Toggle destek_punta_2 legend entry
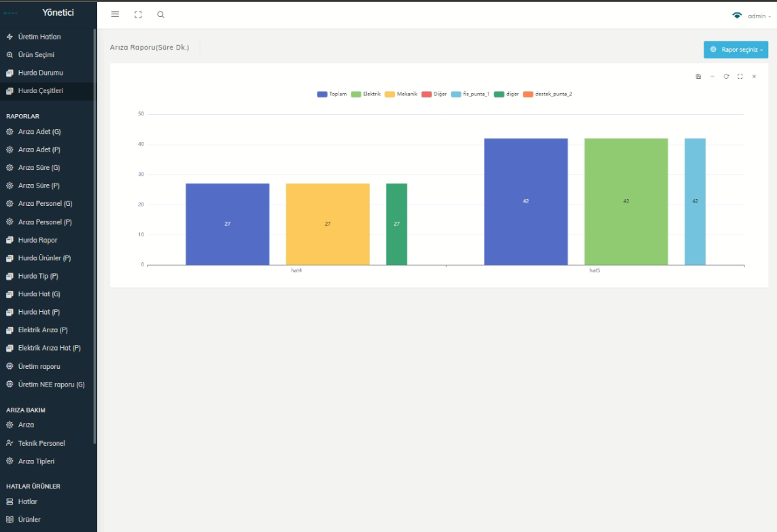 point(547,94)
